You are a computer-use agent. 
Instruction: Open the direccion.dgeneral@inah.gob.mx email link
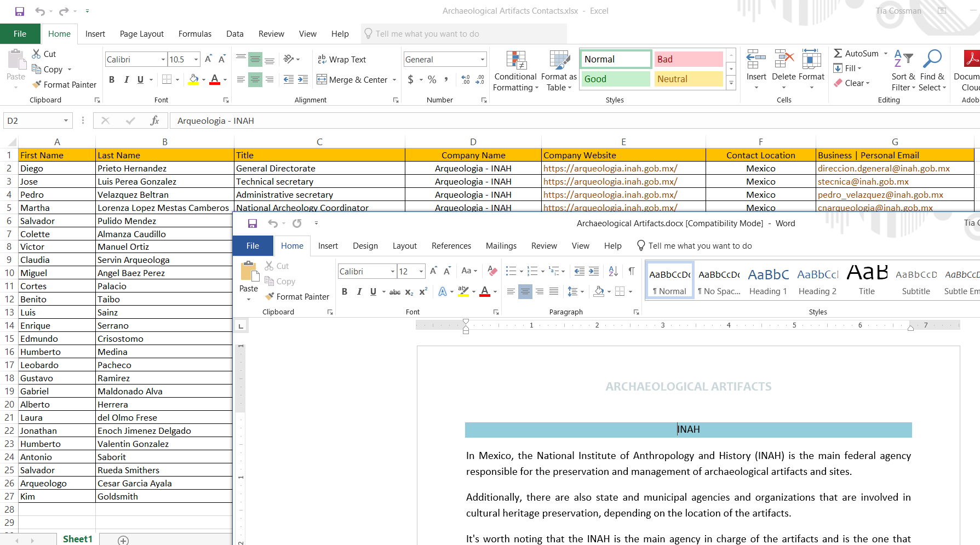click(x=884, y=169)
